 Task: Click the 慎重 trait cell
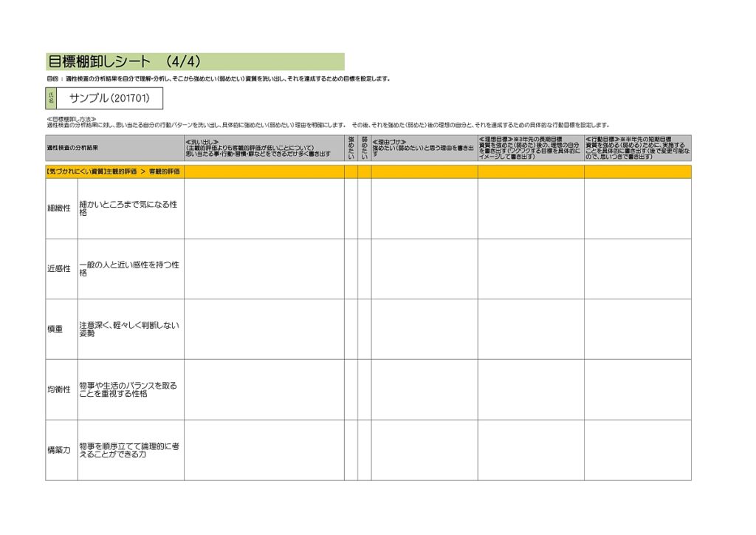click(62, 329)
